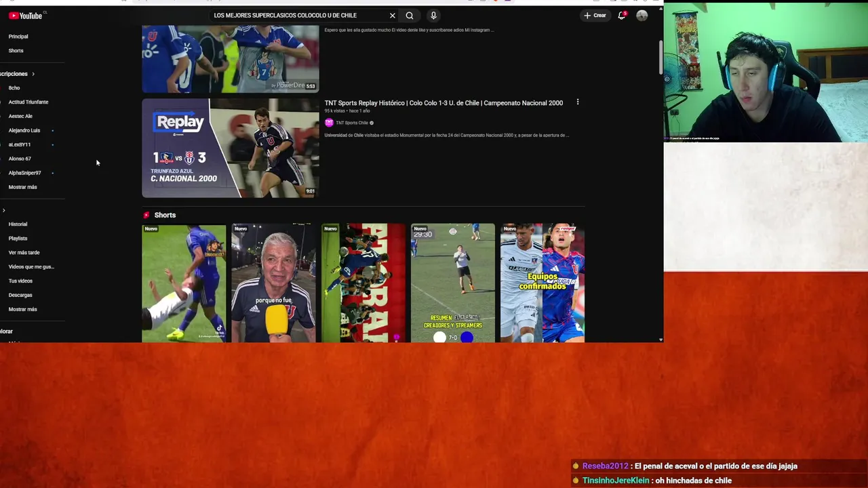Expand the section chevron above Historial
Viewport: 868px width, 488px height.
coord(3,211)
